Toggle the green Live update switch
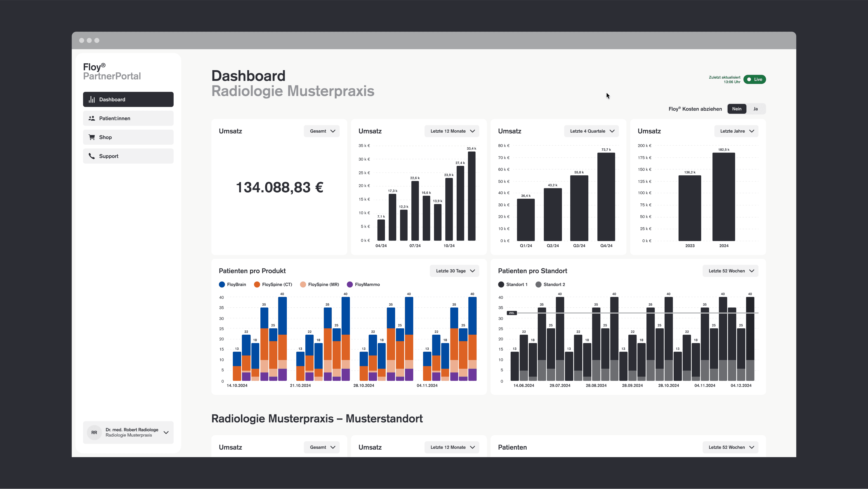Image resolution: width=868 pixels, height=489 pixels. [755, 80]
